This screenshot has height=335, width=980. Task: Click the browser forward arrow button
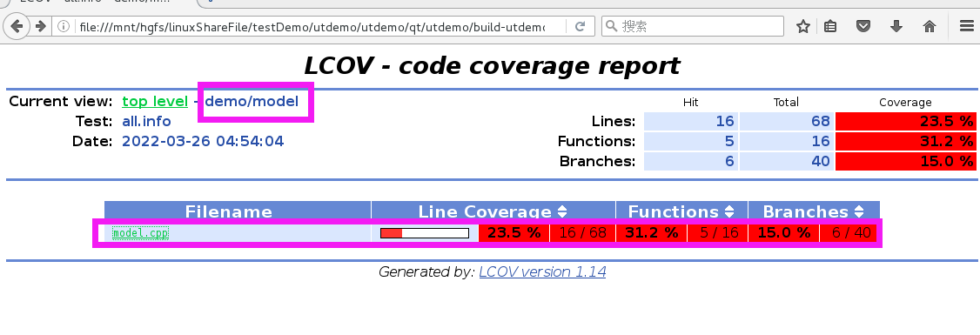pyautogui.click(x=41, y=26)
